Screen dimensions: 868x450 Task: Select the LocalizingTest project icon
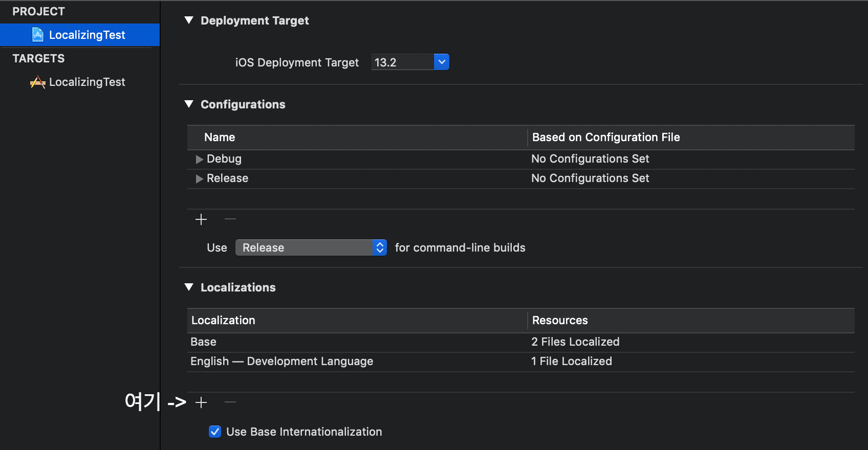[38, 35]
